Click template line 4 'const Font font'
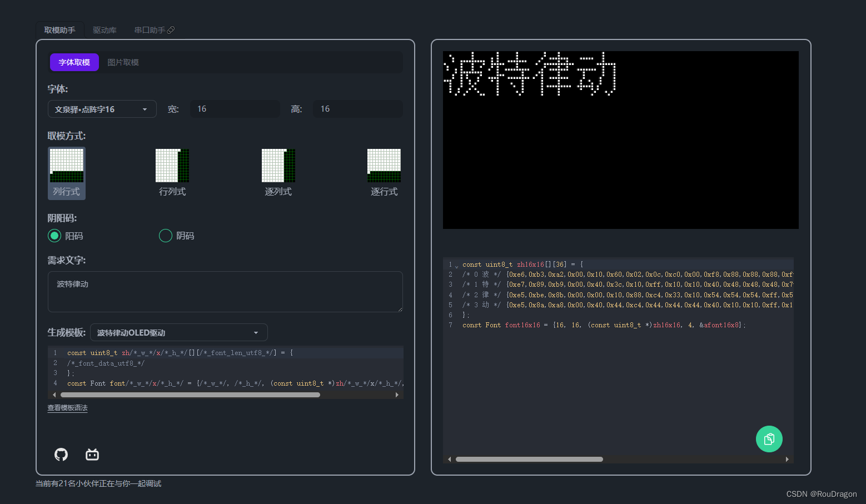Image resolution: width=866 pixels, height=504 pixels. tap(235, 383)
